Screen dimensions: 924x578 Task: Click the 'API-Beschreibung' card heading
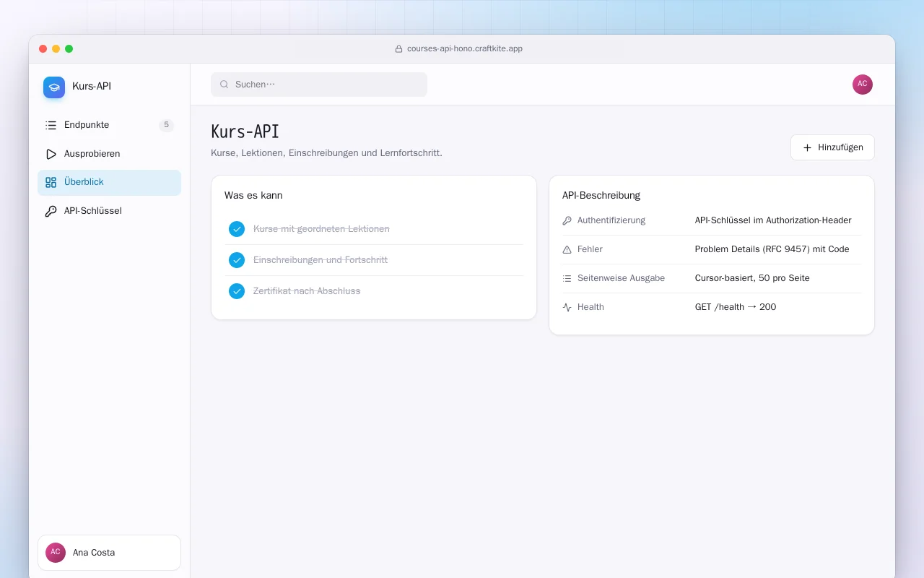click(601, 195)
